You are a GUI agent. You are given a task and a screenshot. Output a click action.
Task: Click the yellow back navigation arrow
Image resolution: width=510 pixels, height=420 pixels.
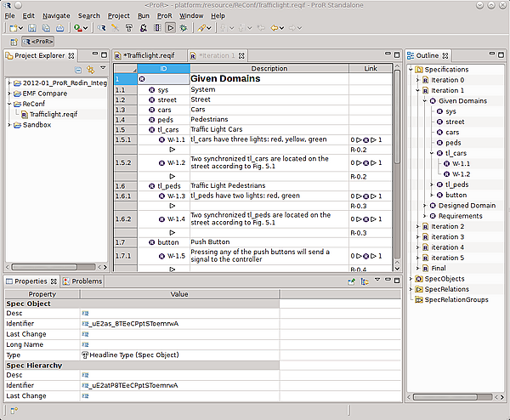click(x=275, y=28)
